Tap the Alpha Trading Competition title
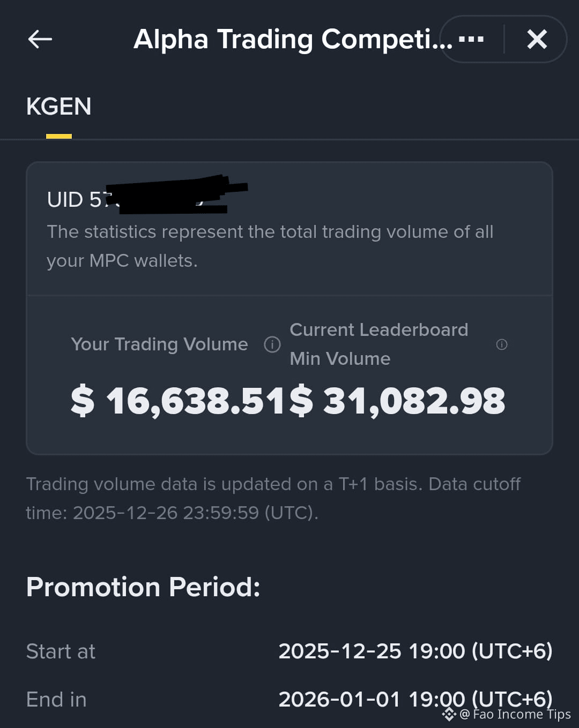The image size is (579, 728). coord(293,40)
